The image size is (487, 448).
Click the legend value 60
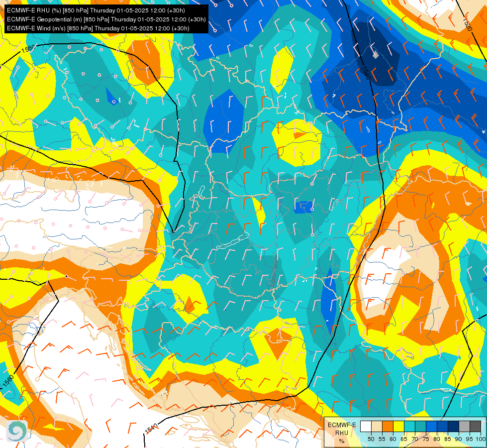pyautogui.click(x=393, y=439)
